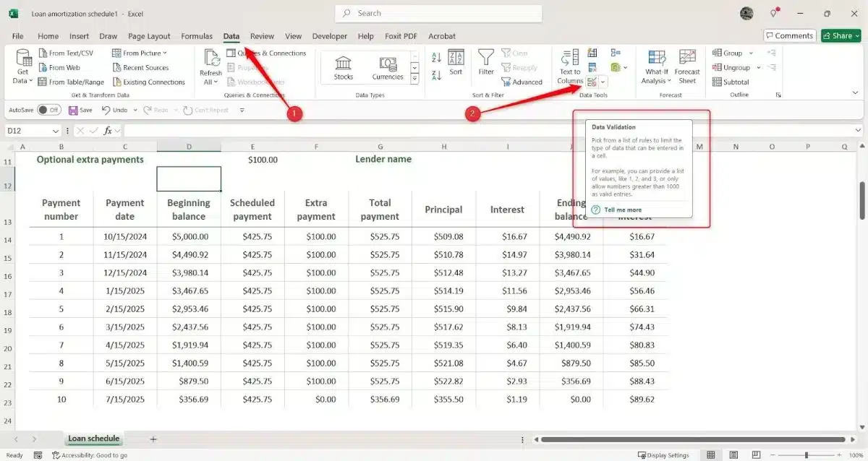
Task: Open Forecast Sheet
Action: [x=687, y=66]
